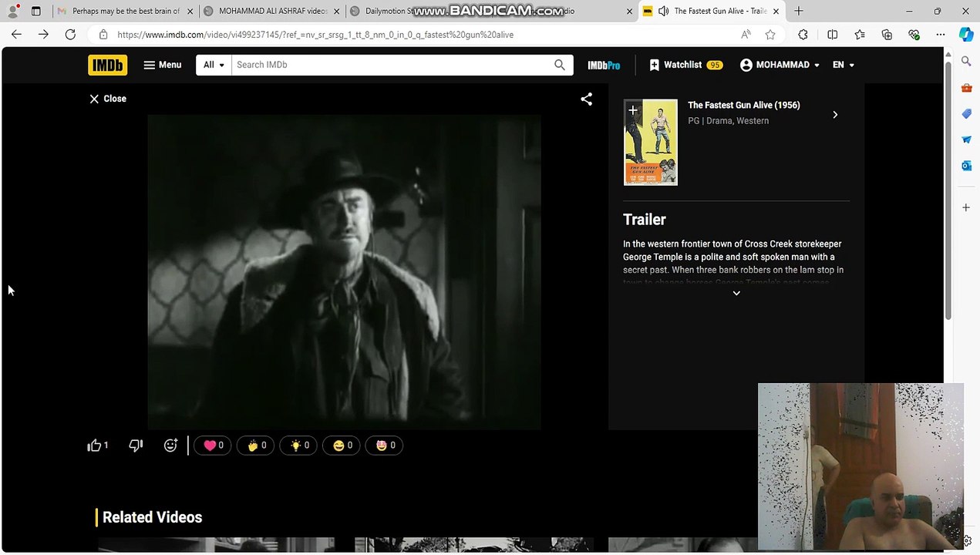Go back in browser
The width and height of the screenshot is (980, 555).
click(16, 35)
